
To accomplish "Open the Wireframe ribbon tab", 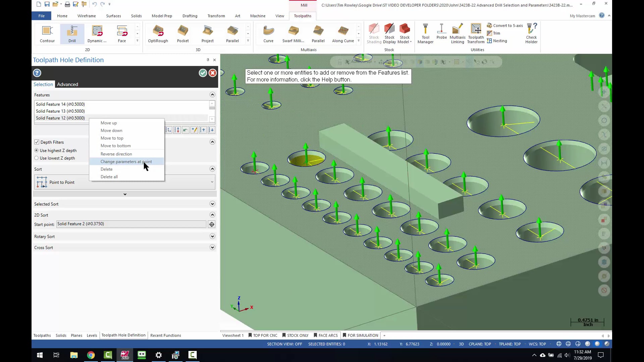I will (87, 16).
